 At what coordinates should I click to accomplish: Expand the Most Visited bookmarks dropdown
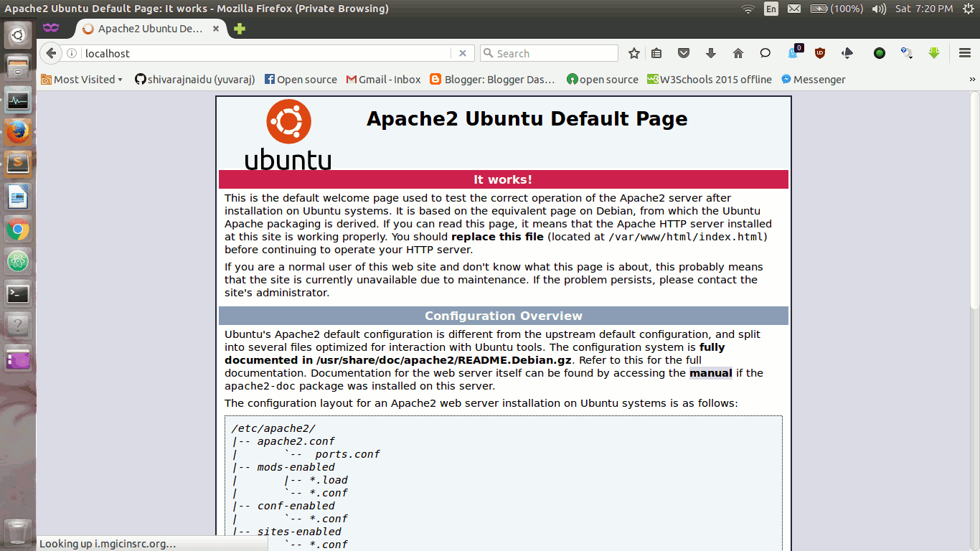click(x=82, y=80)
